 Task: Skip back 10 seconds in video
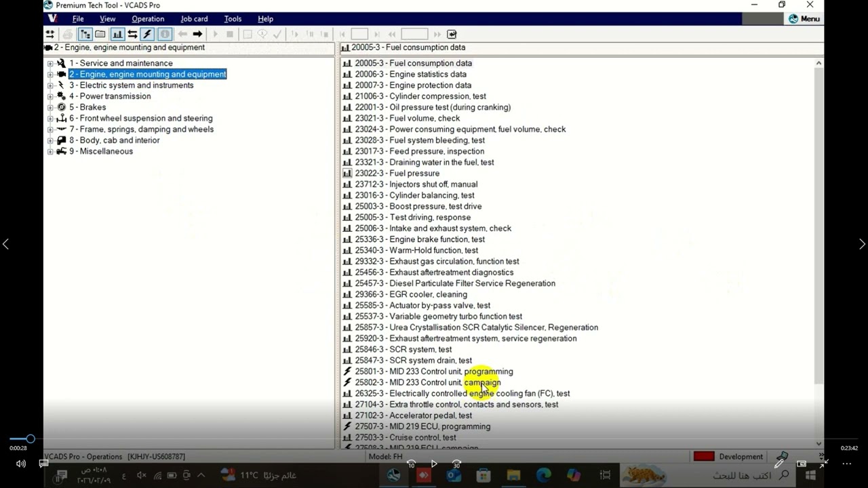(411, 464)
